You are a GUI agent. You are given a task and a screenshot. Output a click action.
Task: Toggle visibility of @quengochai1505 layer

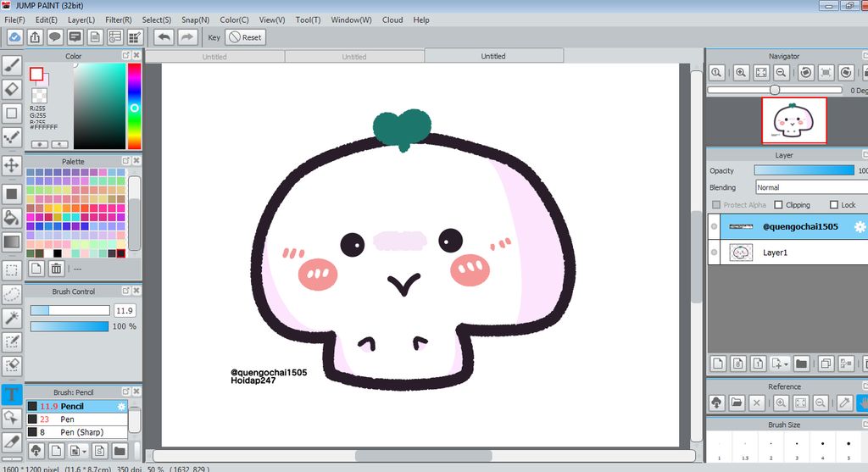click(714, 226)
